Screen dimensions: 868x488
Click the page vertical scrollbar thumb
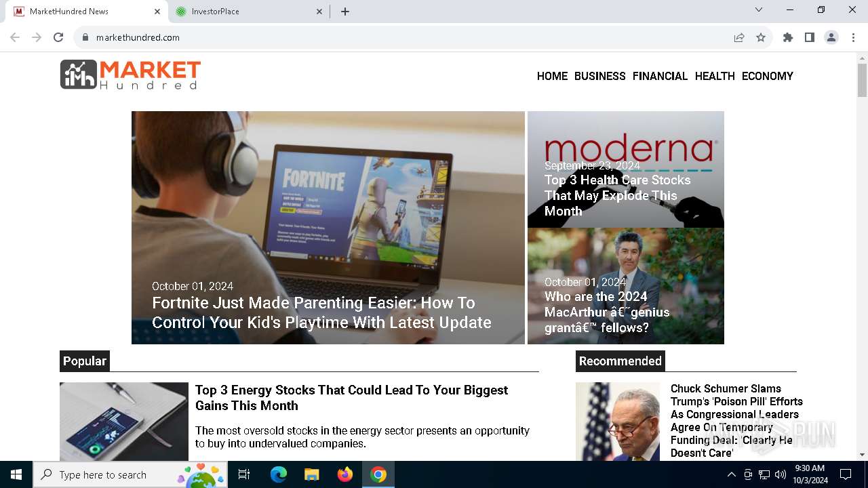click(x=862, y=80)
